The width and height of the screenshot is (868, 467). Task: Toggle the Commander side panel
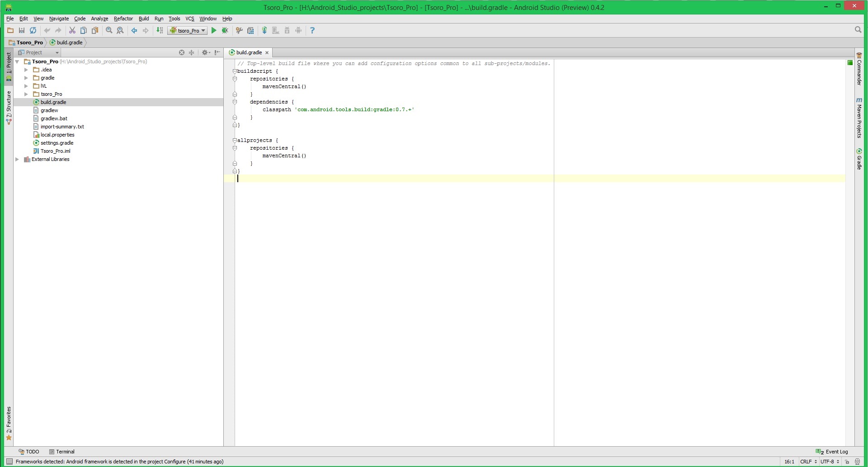859,69
